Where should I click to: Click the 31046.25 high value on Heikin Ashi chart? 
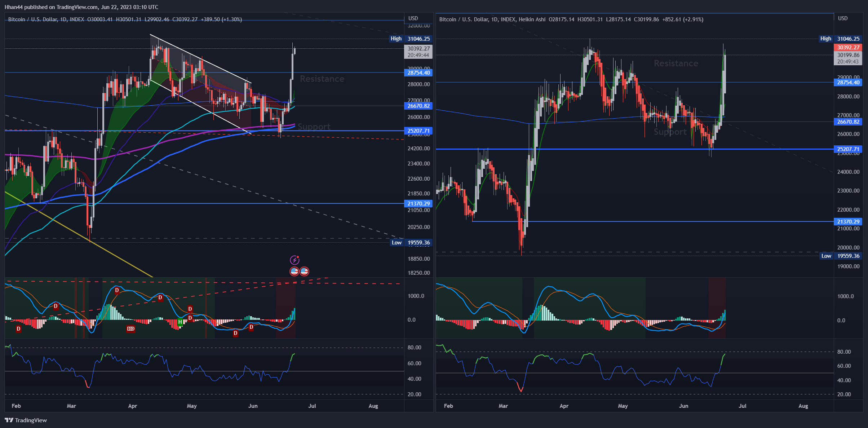click(848, 39)
